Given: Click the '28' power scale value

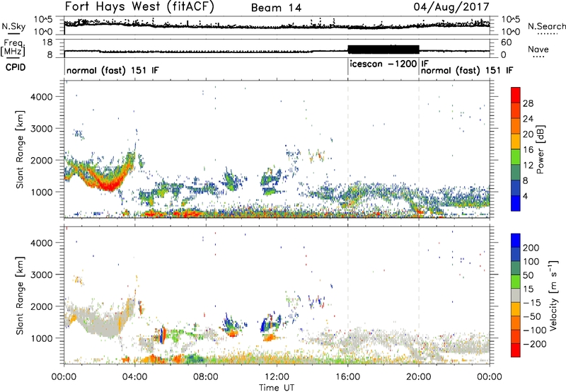Looking at the screenshot, I should (x=528, y=103).
